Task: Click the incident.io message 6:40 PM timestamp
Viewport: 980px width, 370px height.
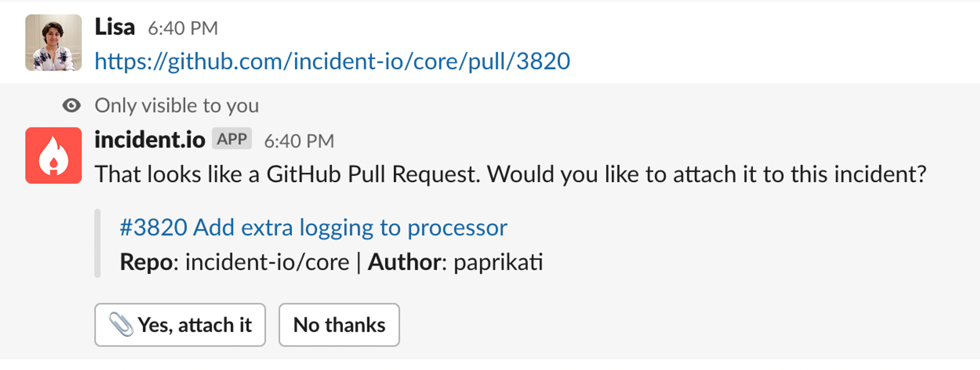Action: click(299, 141)
